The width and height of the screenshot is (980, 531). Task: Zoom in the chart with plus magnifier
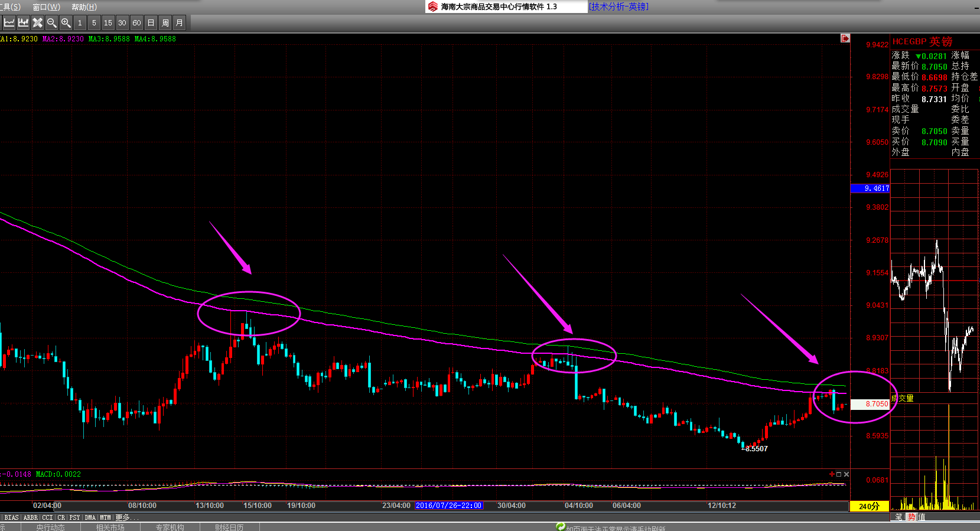(x=66, y=23)
